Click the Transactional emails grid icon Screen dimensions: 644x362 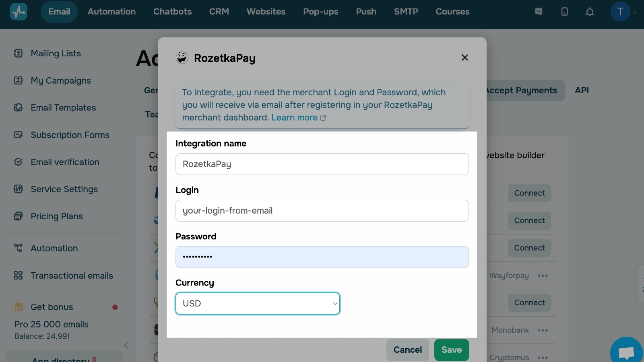click(18, 276)
